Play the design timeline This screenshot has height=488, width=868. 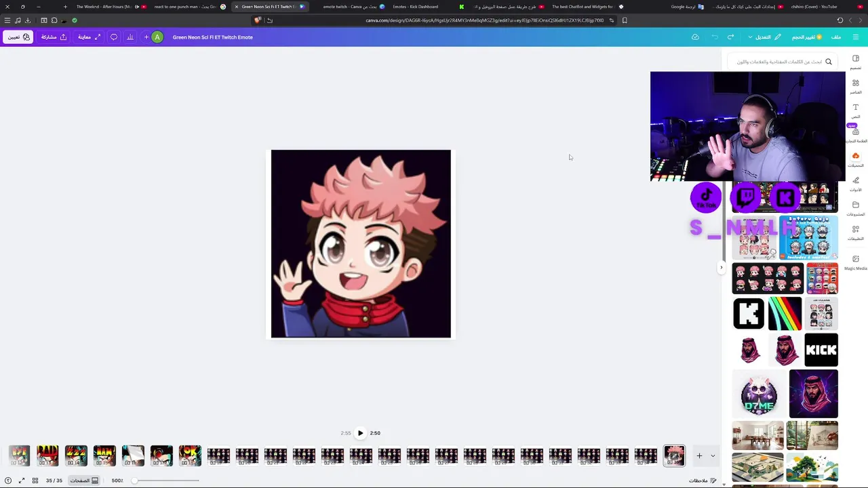point(361,433)
